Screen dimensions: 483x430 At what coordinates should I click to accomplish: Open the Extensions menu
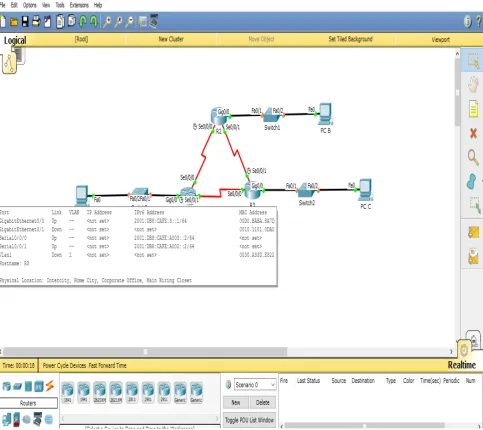pyautogui.click(x=79, y=5)
